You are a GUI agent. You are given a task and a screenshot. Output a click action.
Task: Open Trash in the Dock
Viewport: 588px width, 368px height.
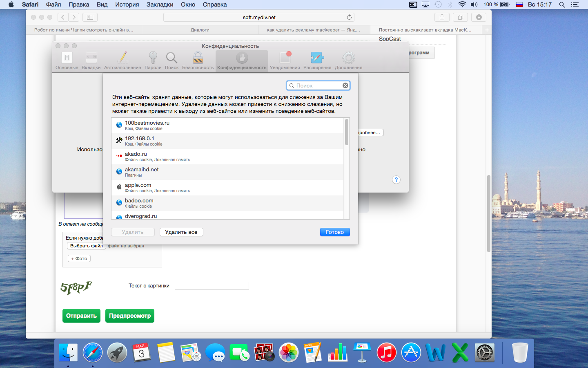click(x=520, y=352)
